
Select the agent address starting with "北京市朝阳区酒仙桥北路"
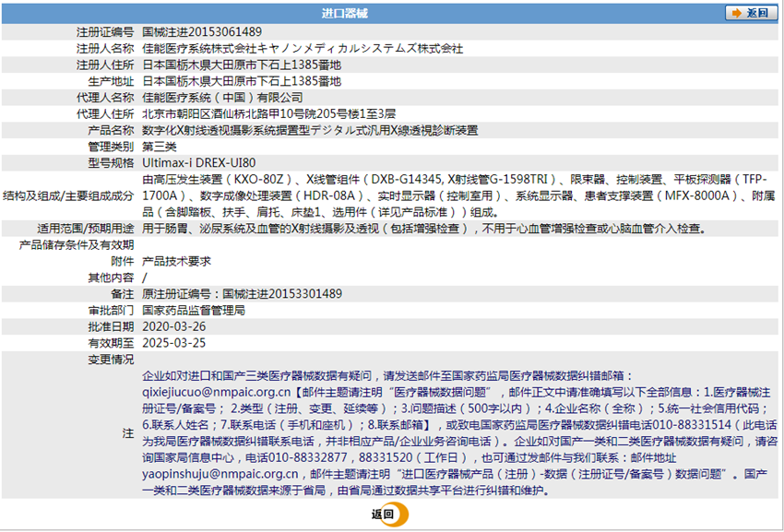[269, 114]
